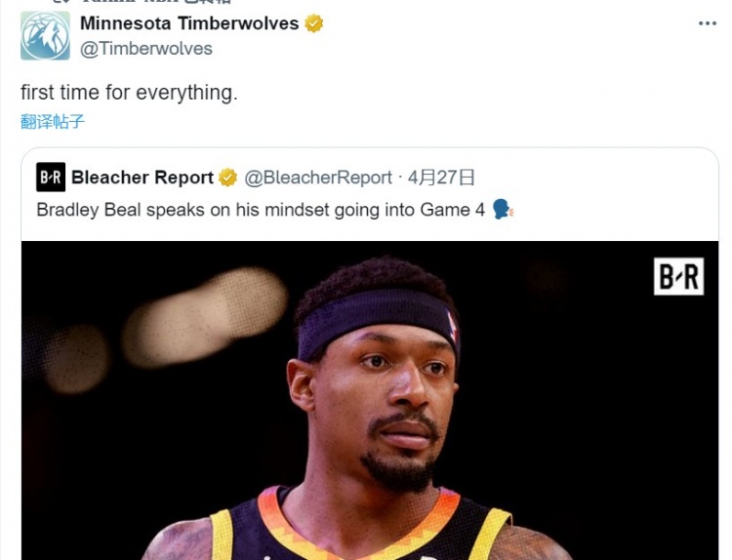This screenshot has height=560, width=732.
Task: Click the 'first time for everything.' tweet text
Action: 129,93
